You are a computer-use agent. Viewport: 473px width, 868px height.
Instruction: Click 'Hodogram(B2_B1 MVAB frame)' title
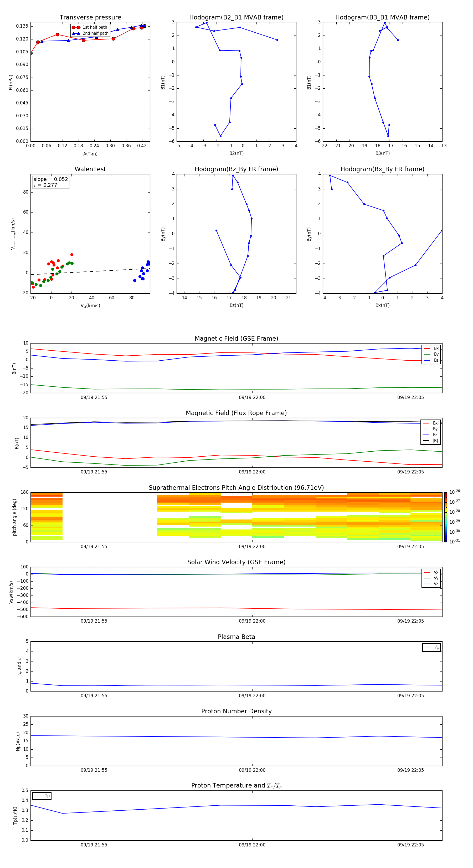[236, 18]
